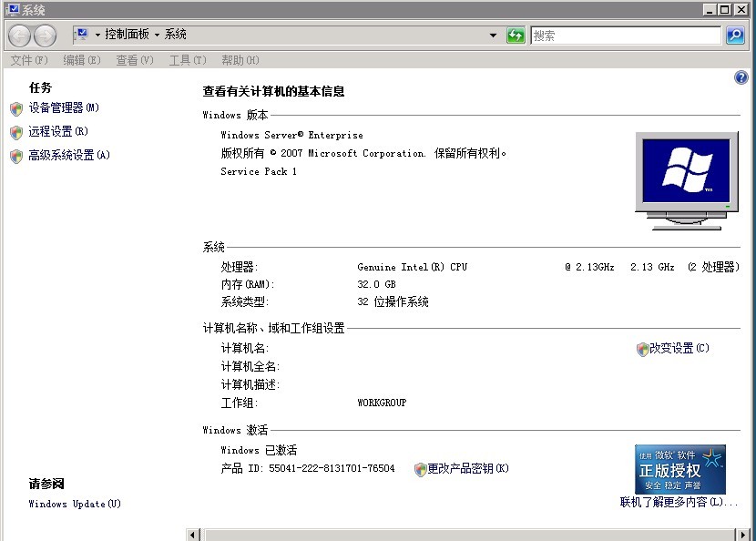756x541 pixels.
Task: Open the address bar history dropdown
Action: point(493,36)
